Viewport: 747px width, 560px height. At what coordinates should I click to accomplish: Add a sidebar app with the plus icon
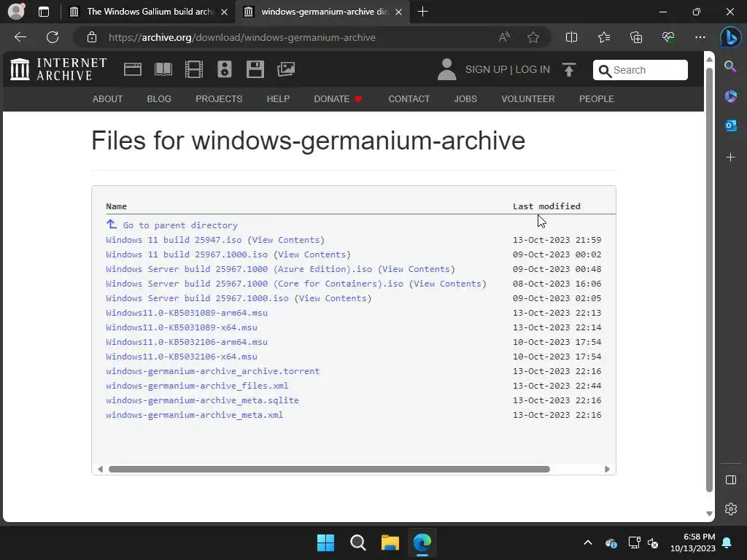(x=730, y=157)
